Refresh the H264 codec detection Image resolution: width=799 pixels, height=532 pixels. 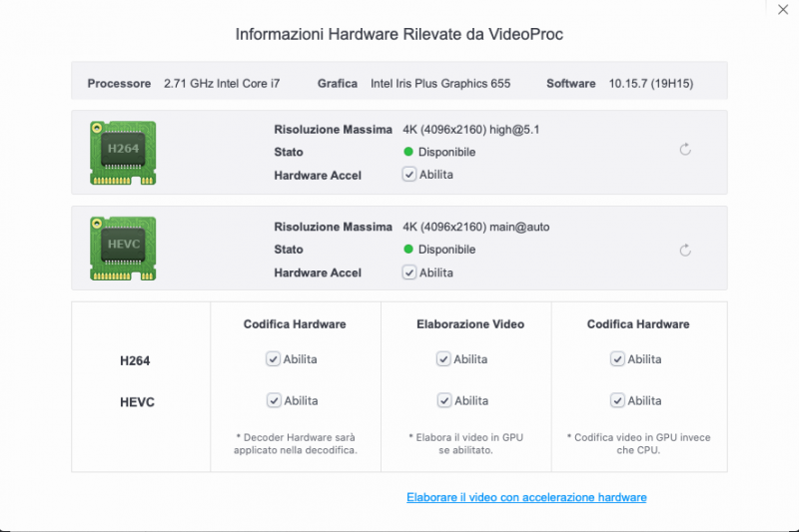[685, 150]
